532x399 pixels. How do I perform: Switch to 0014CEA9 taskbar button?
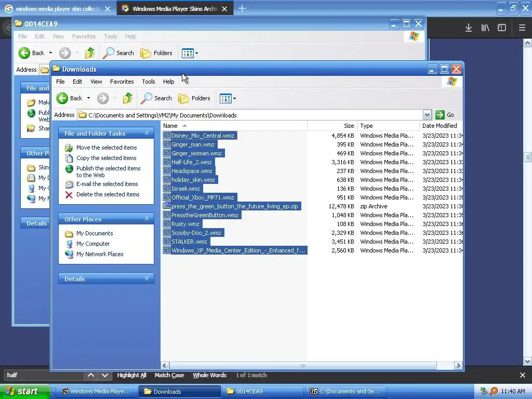[x=262, y=391]
